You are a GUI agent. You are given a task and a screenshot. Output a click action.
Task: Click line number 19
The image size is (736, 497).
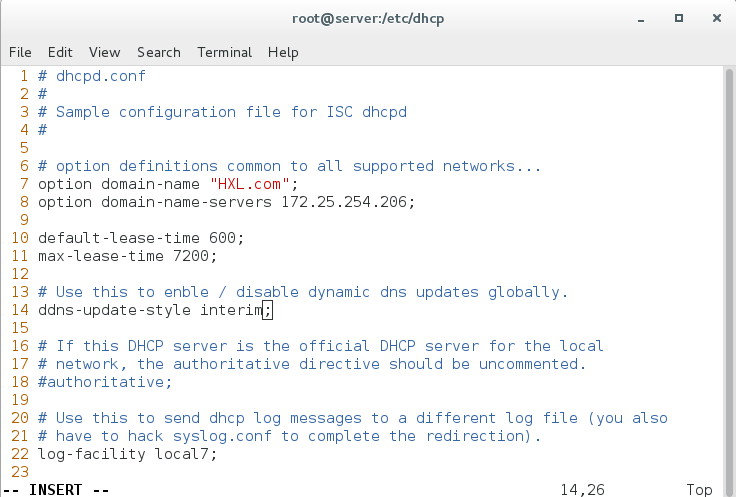[x=20, y=400]
